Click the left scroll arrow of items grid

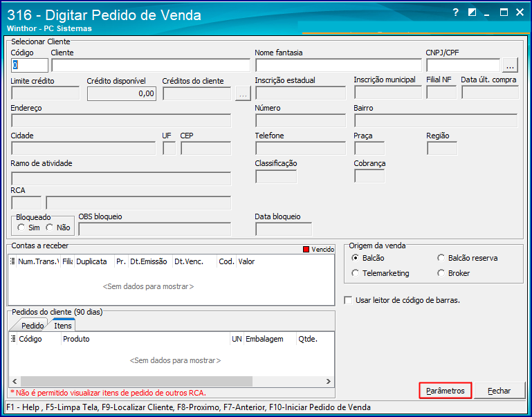click(x=15, y=381)
